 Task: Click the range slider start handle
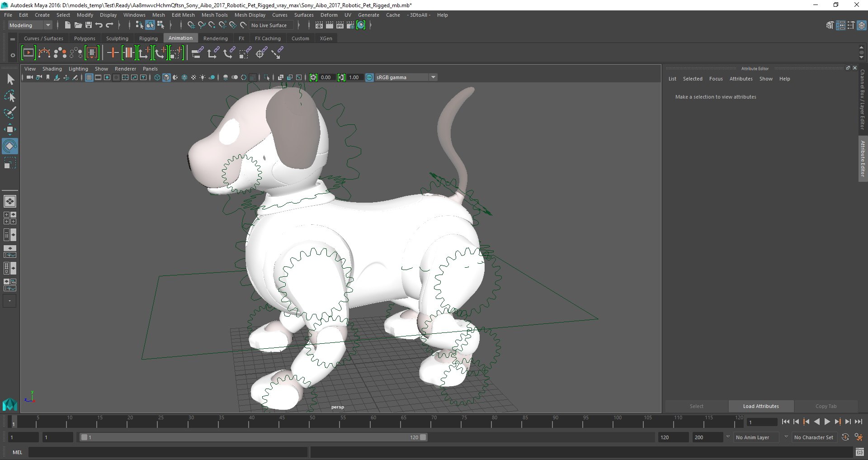pos(84,437)
